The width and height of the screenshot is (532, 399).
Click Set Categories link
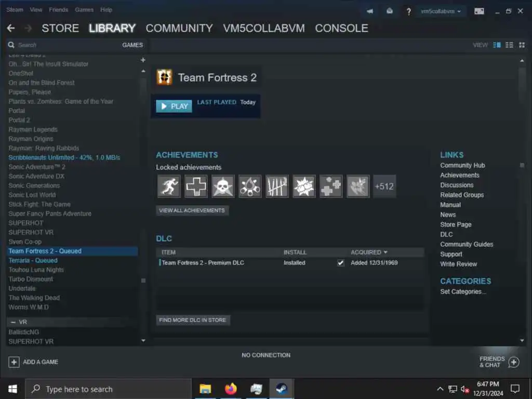coord(463,291)
